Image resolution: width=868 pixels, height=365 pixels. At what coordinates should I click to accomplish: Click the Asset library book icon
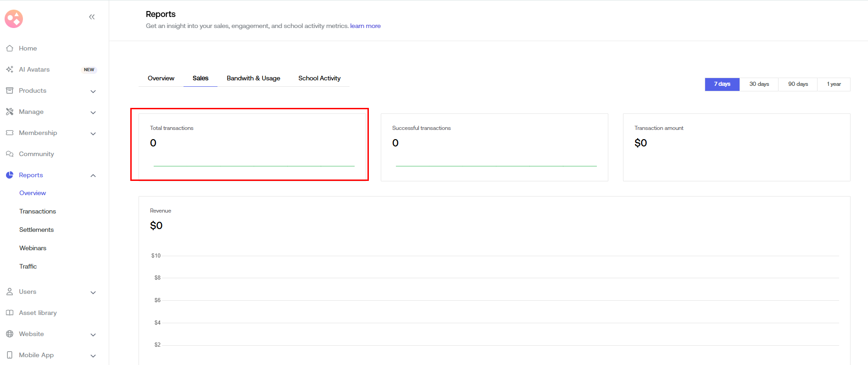click(x=10, y=313)
